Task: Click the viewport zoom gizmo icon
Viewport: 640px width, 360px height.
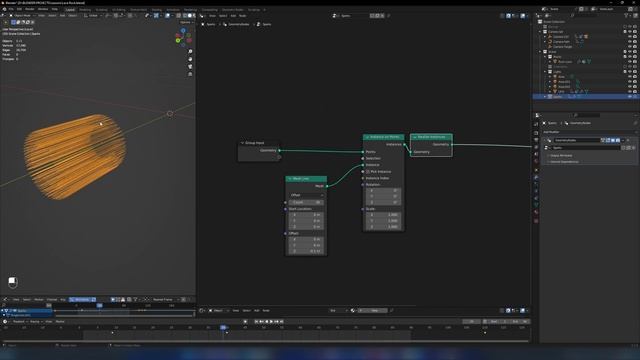Action: tap(190, 52)
